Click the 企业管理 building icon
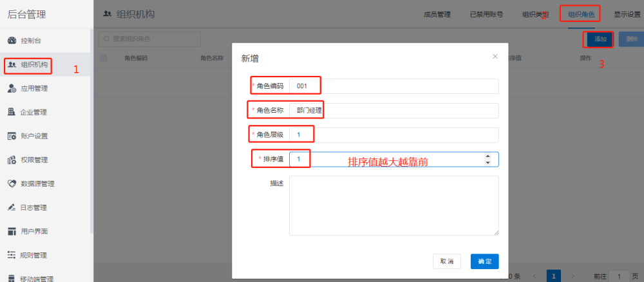This screenshot has height=282, width=644. click(x=12, y=112)
